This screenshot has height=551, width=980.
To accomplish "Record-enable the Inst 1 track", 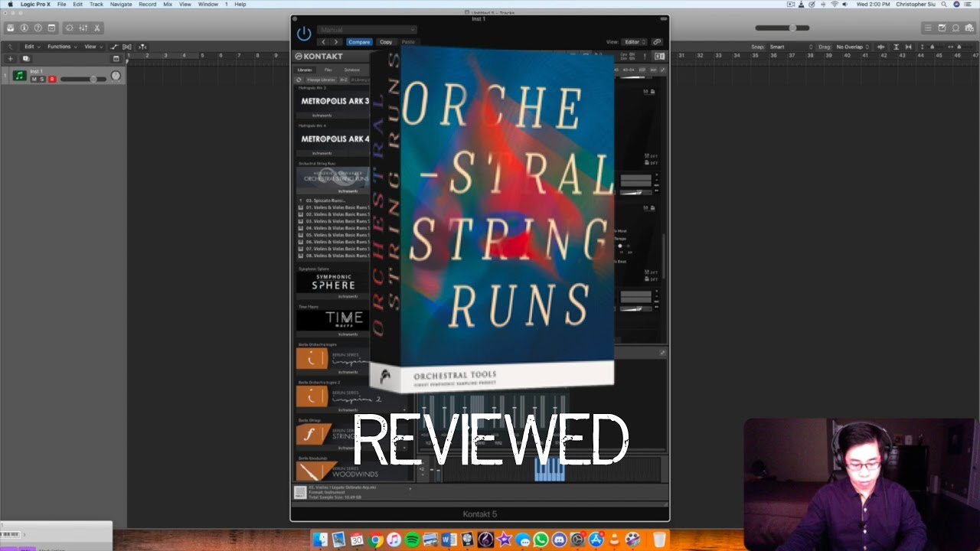I will click(52, 79).
